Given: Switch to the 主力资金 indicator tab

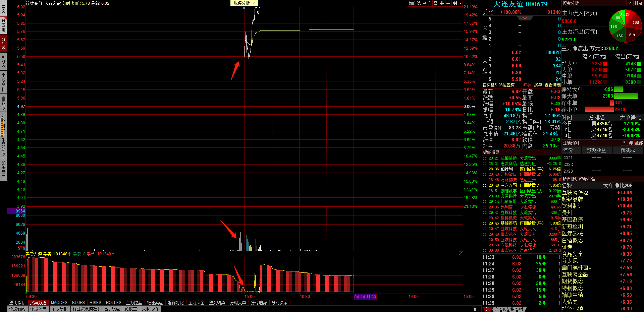Looking at the screenshot, I should [x=196, y=303].
